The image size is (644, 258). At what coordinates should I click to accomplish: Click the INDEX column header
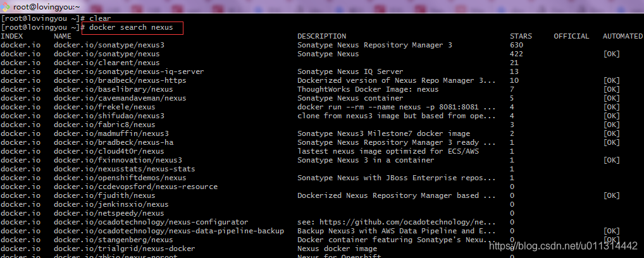coord(12,36)
